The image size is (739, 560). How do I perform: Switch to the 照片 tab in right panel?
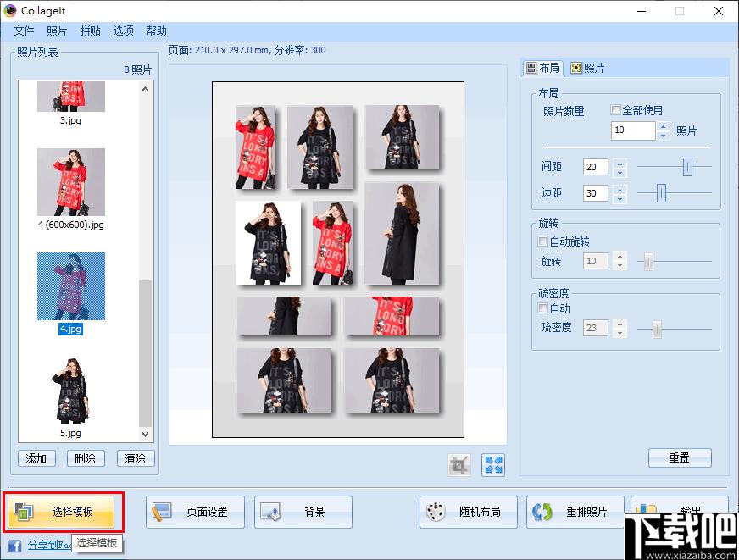587,69
